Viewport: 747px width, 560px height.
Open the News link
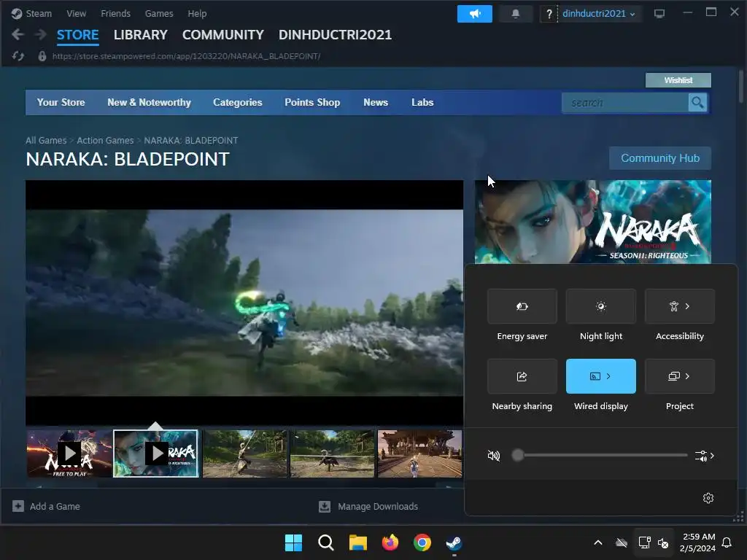pos(376,102)
